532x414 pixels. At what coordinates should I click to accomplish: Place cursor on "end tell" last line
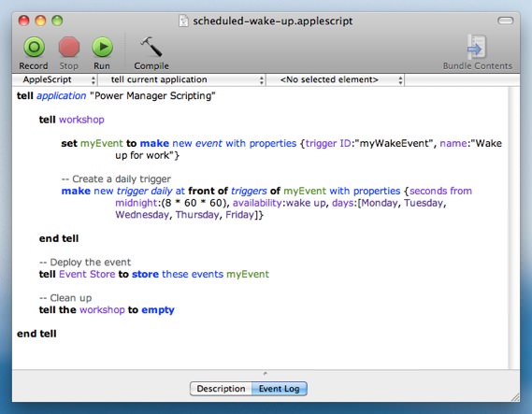click(x=36, y=334)
